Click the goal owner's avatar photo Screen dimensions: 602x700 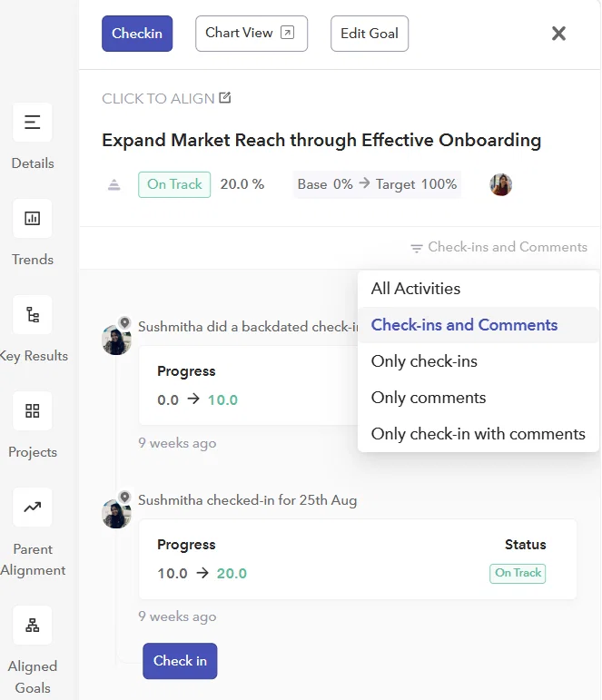(500, 184)
